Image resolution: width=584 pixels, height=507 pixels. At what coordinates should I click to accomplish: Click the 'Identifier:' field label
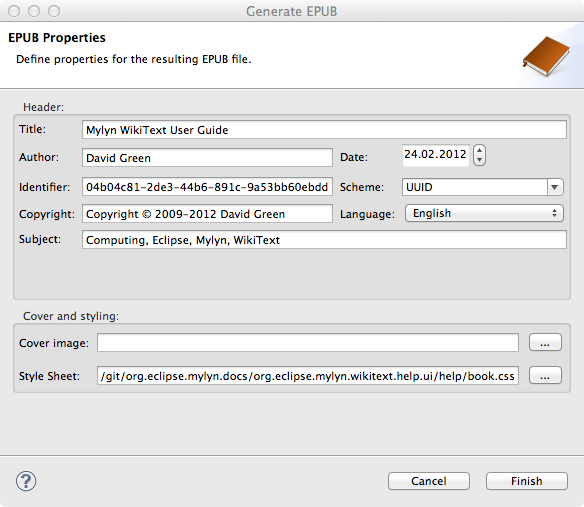(45, 187)
